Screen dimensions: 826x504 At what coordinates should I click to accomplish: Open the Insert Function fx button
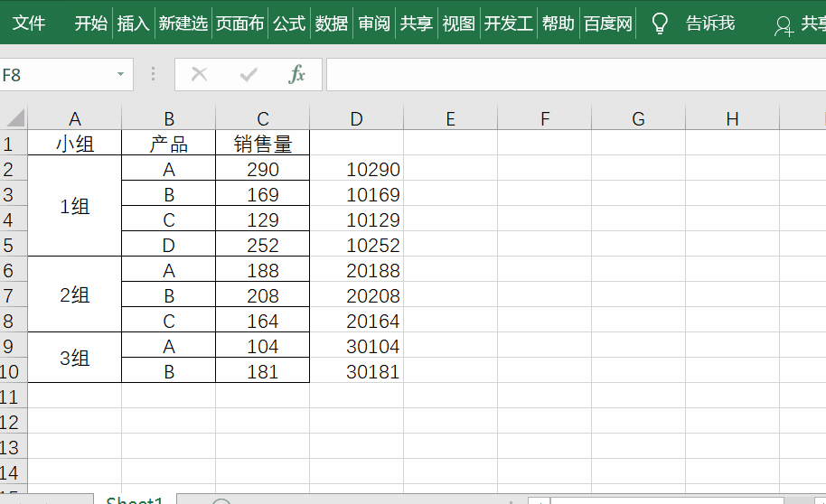click(x=296, y=74)
